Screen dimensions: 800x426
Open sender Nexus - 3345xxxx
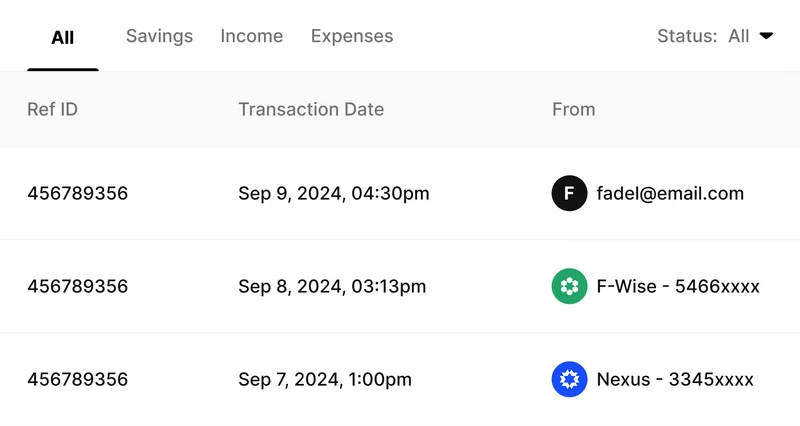click(675, 379)
